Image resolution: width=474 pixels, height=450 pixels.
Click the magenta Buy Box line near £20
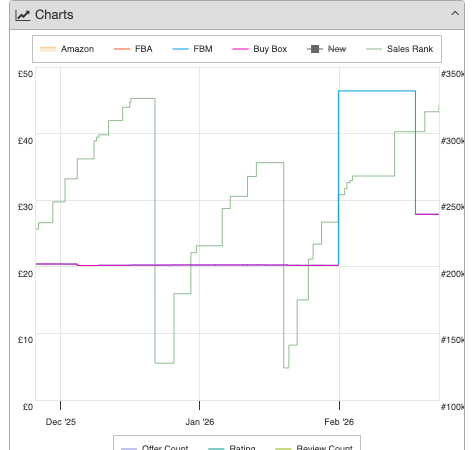coord(187,265)
